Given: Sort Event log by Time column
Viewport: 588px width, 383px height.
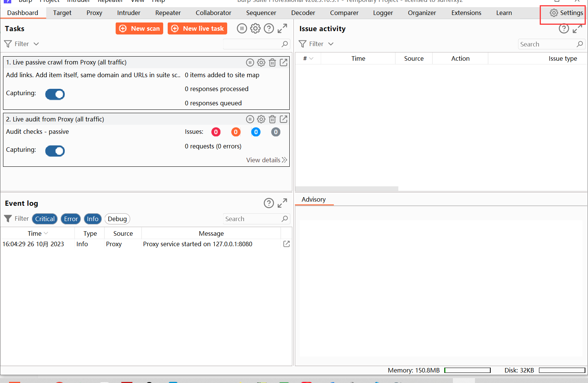Looking at the screenshot, I should pos(37,233).
